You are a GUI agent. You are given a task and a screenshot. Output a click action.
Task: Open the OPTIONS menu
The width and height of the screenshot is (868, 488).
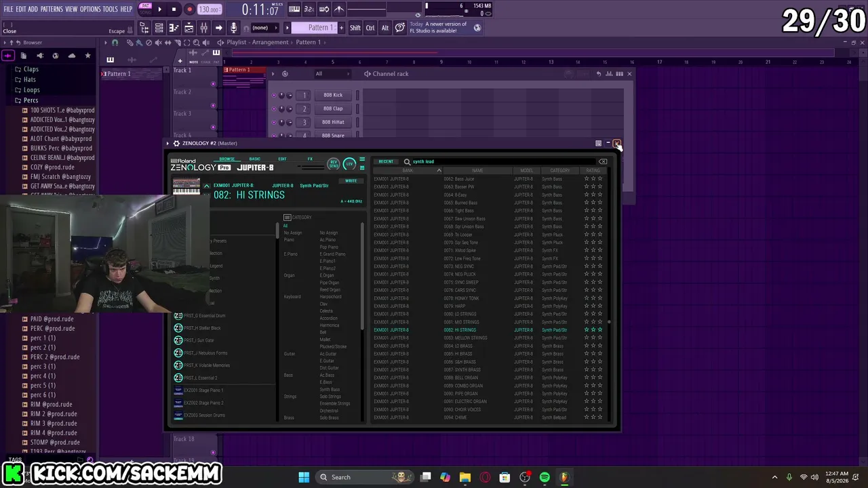[x=90, y=9]
